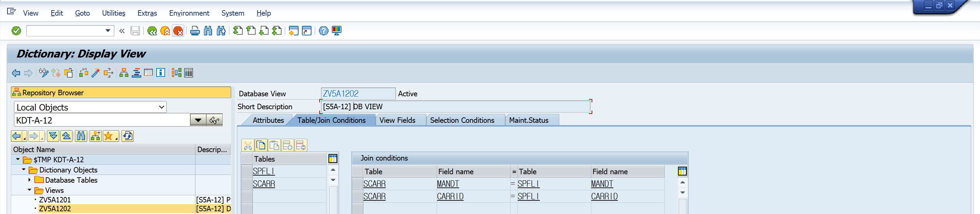Image resolution: width=980 pixels, height=214 pixels.
Task: Select the ZV5A1201 view in tree
Action: 55,200
